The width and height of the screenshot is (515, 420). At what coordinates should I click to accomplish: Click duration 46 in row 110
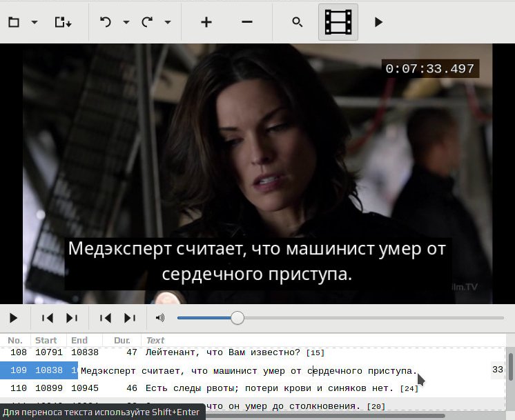(x=132, y=388)
